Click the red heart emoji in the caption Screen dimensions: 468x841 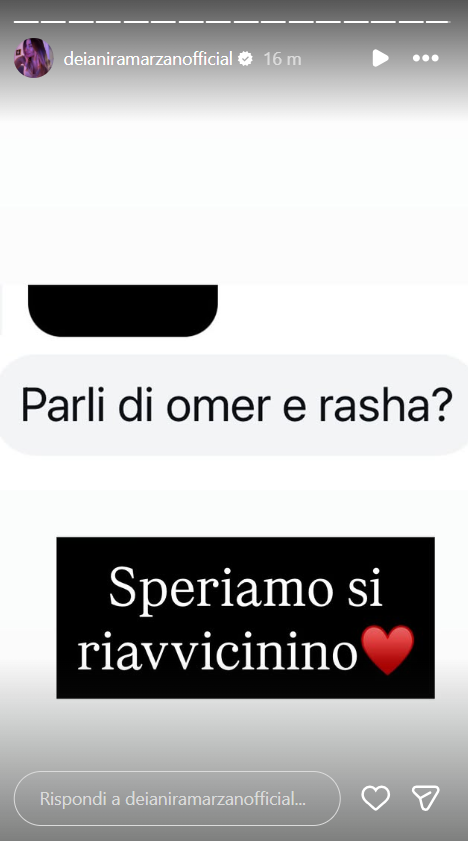click(388, 650)
